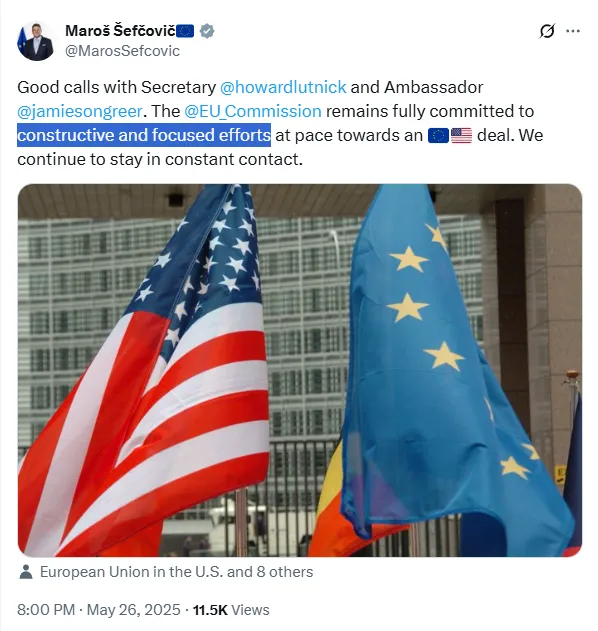The width and height of the screenshot is (598, 631).
Task: Open the @howardlutnick mention
Action: tap(283, 87)
